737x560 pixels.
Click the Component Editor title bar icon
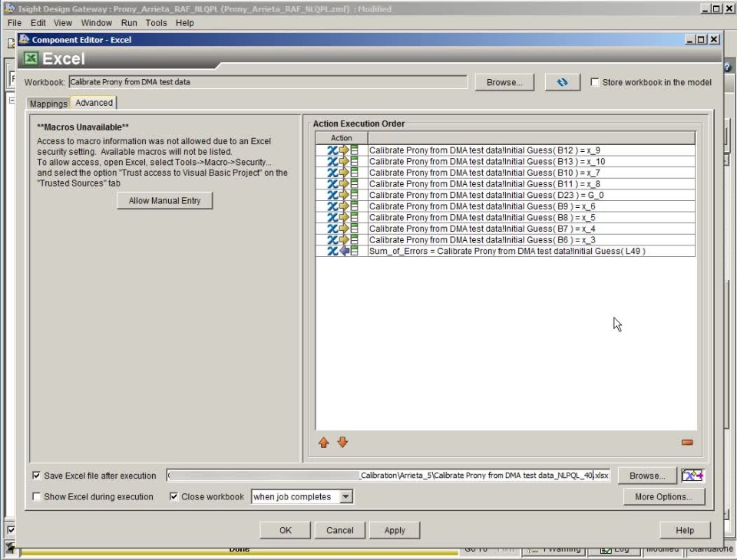pos(24,39)
